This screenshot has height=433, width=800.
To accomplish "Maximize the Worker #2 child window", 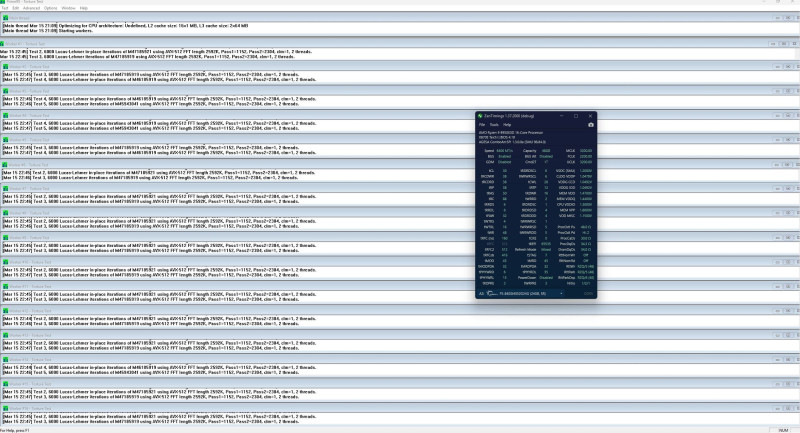I will pos(788,67).
